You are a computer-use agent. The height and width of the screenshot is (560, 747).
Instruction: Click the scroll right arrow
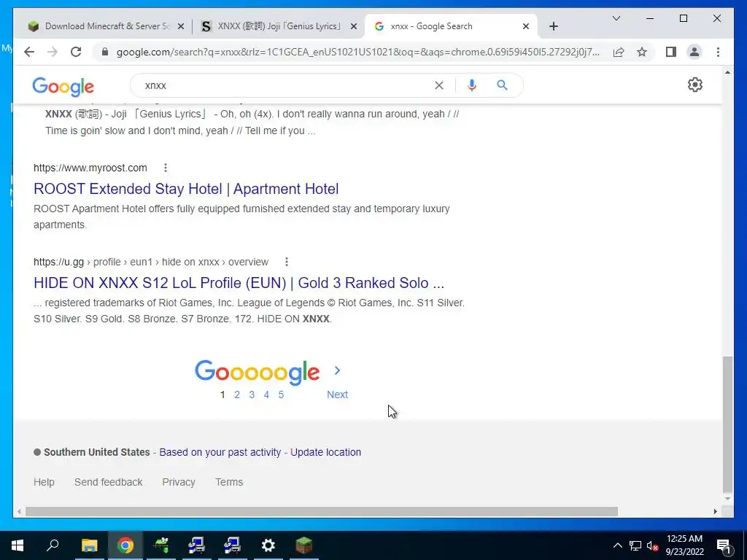coord(715,511)
